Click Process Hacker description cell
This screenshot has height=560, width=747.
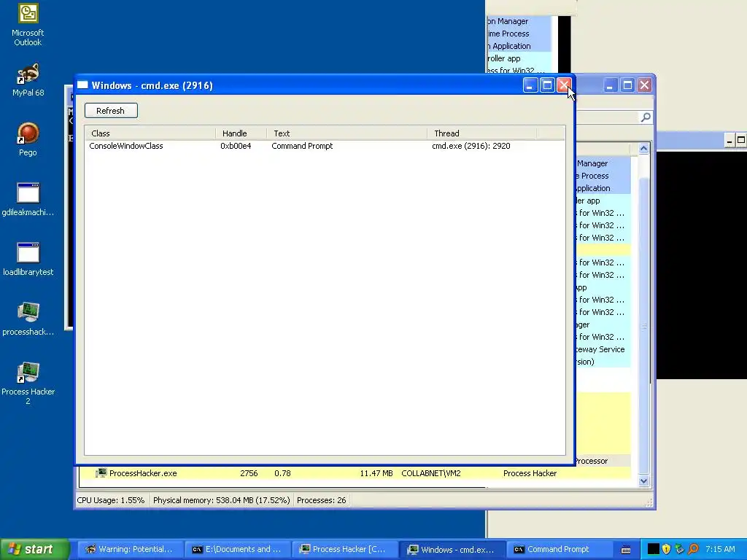pos(530,472)
